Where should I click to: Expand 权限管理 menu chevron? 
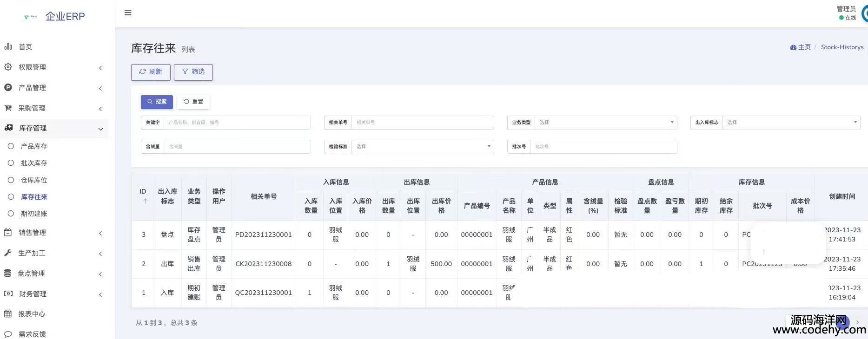point(100,68)
